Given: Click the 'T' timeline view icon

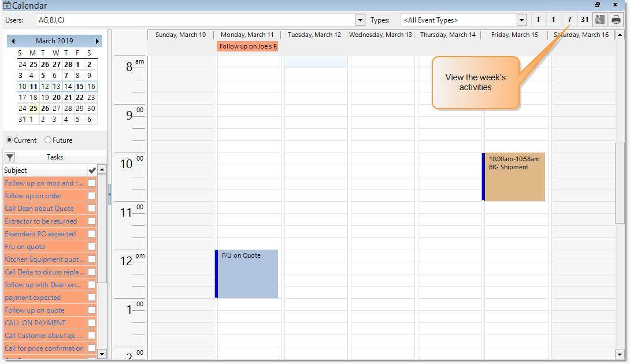Looking at the screenshot, I should pos(538,19).
